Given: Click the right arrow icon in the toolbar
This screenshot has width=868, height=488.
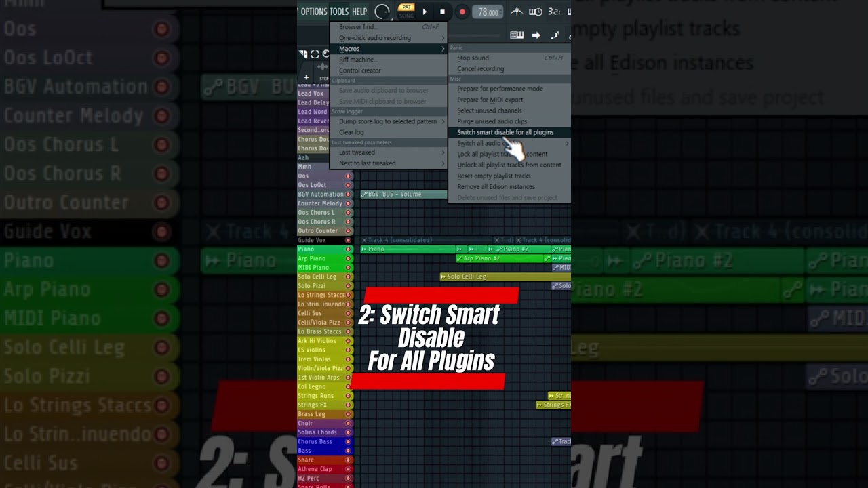Looking at the screenshot, I should click(x=536, y=35).
